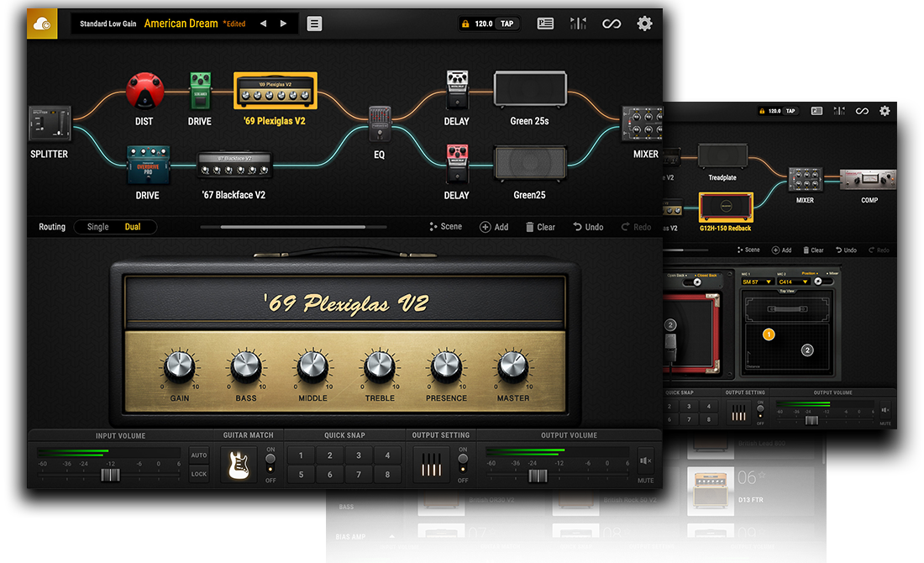Click the MASTER knob on the amp

(513, 366)
